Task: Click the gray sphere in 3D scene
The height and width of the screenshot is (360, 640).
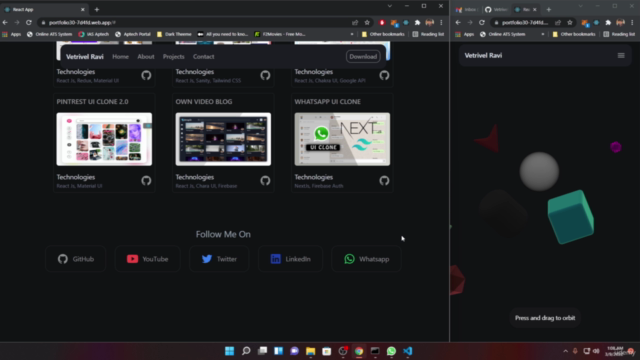Action: click(x=539, y=171)
